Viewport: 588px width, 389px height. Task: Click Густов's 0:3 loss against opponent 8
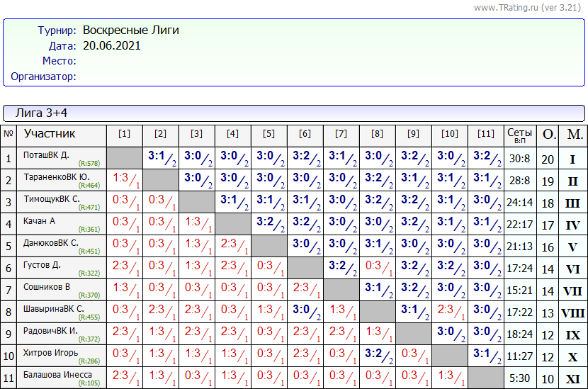pyautogui.click(x=377, y=268)
